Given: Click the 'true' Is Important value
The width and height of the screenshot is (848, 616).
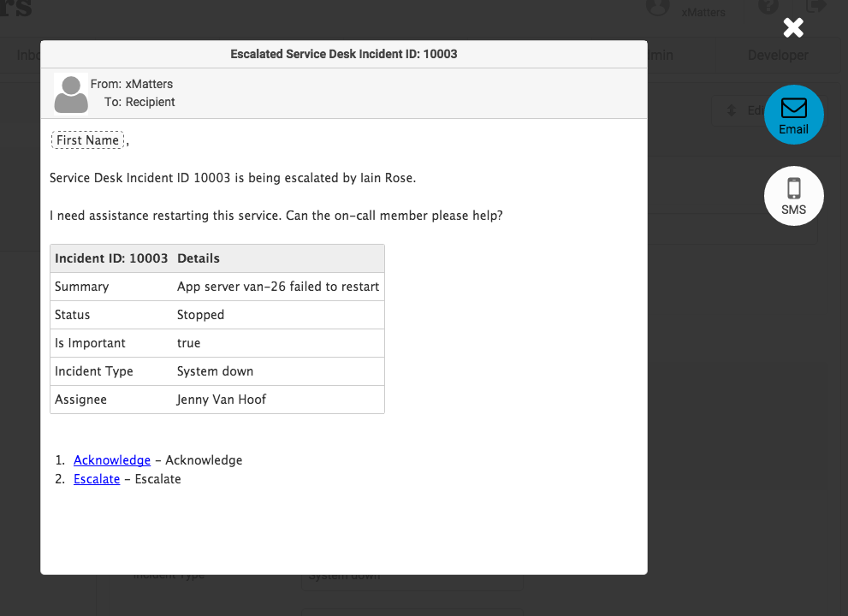Looking at the screenshot, I should coord(189,343).
